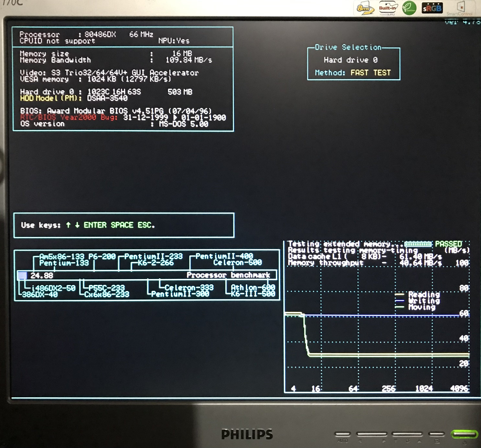This screenshot has height=448, width=481.
Task: Click the Built-in power supply badge
Action: pyautogui.click(x=388, y=8)
